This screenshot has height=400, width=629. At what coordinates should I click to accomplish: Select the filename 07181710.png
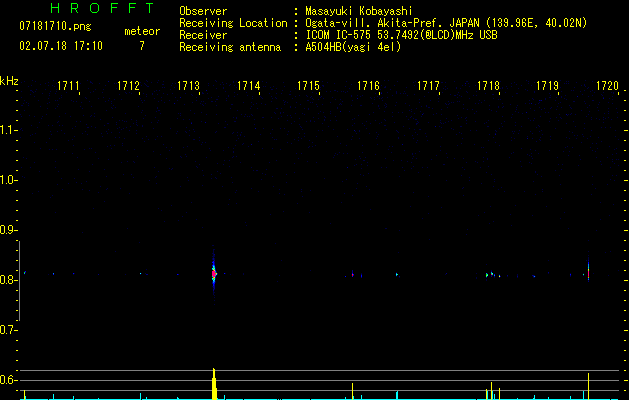pyautogui.click(x=55, y=27)
